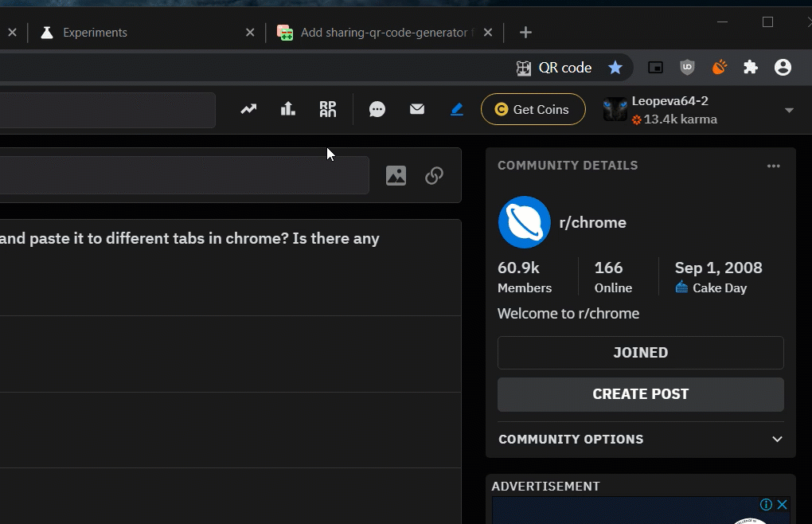The image size is (812, 524).
Task: Open the r/chrome community name link
Action: pos(593,223)
